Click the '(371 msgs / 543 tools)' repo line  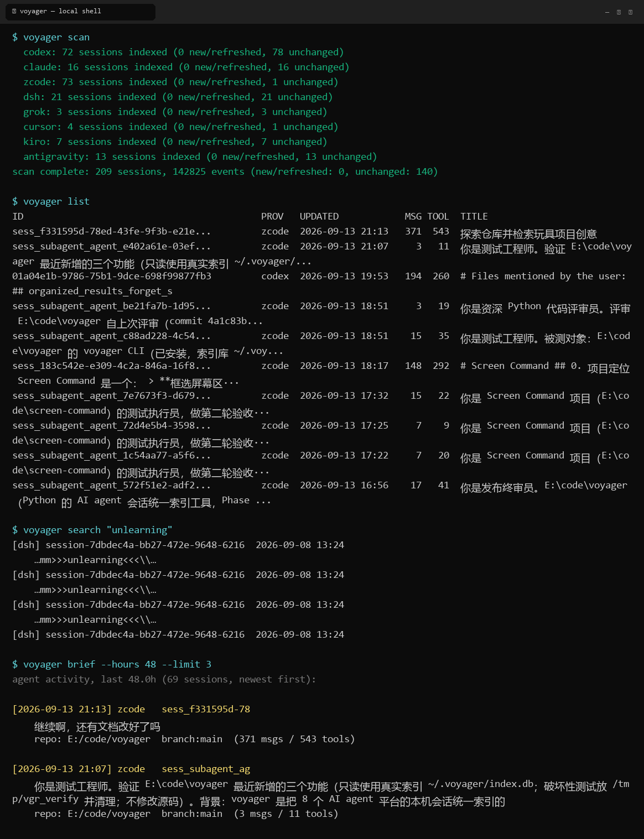click(294, 739)
